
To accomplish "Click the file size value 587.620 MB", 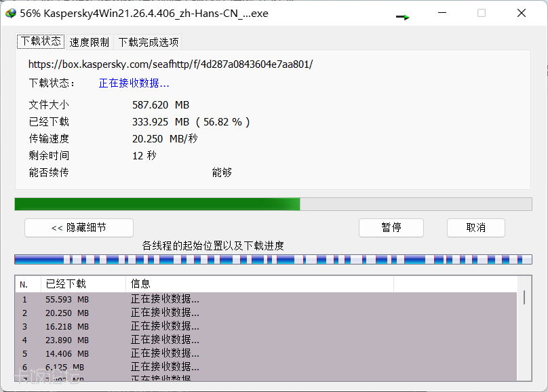I will tap(161, 105).
